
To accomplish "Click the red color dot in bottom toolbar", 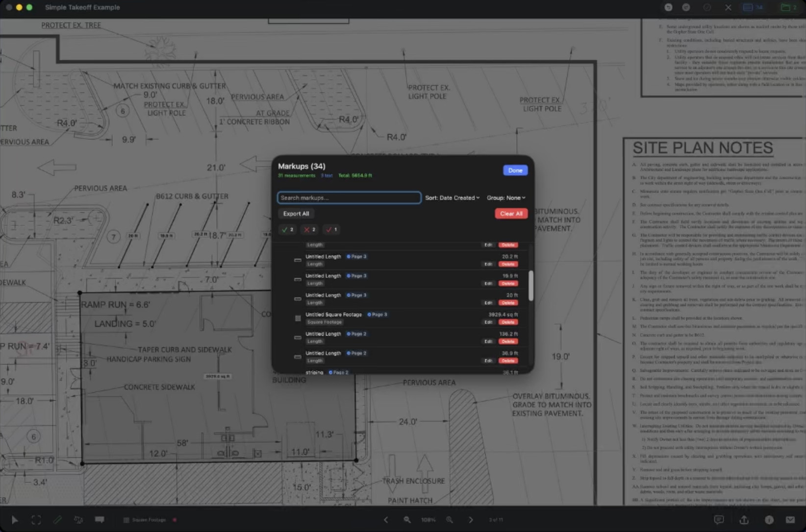I will tap(175, 520).
